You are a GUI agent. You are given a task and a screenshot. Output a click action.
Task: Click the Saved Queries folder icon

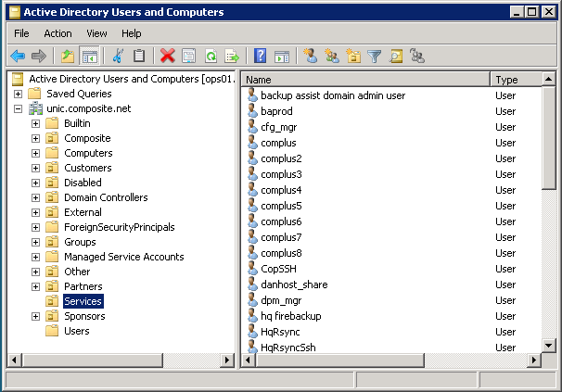(x=34, y=94)
